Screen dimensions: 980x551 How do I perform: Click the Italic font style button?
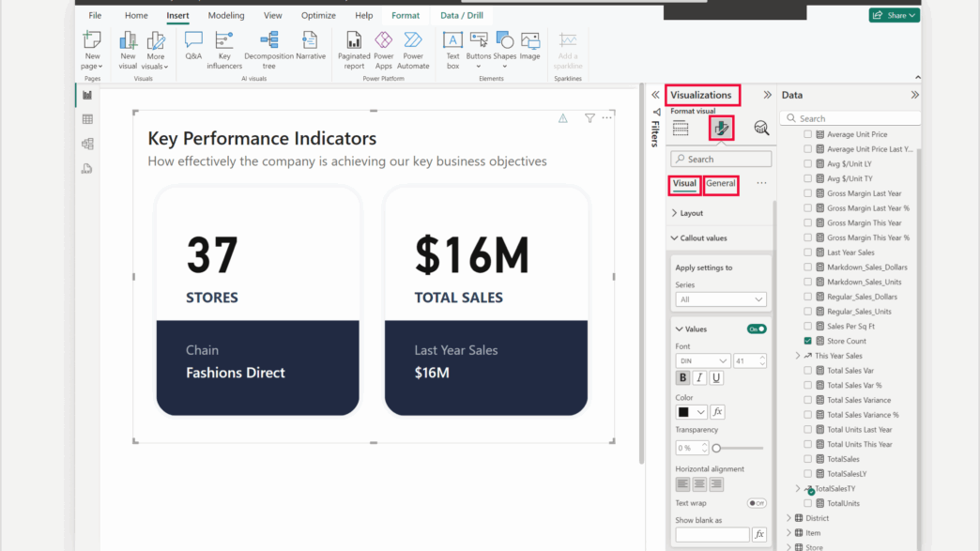699,378
